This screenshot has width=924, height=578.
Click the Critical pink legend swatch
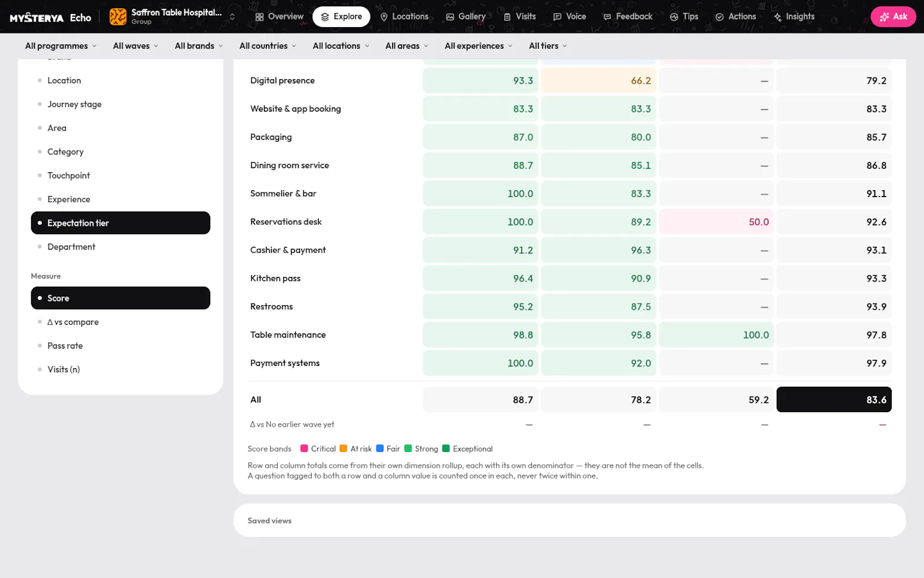point(304,449)
